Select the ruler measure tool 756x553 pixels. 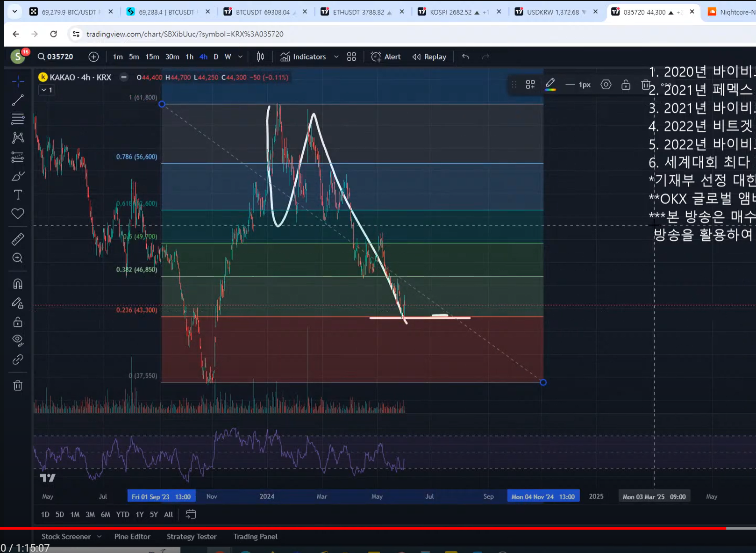coord(18,239)
